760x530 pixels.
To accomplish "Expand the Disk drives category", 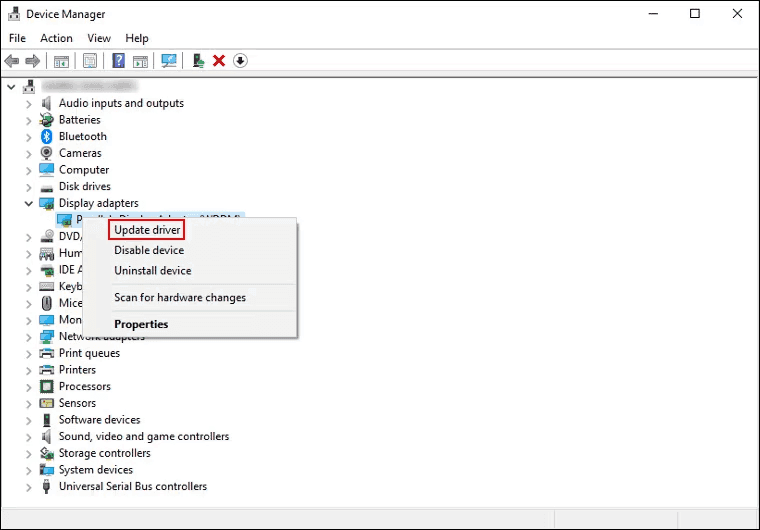I will [x=29, y=187].
